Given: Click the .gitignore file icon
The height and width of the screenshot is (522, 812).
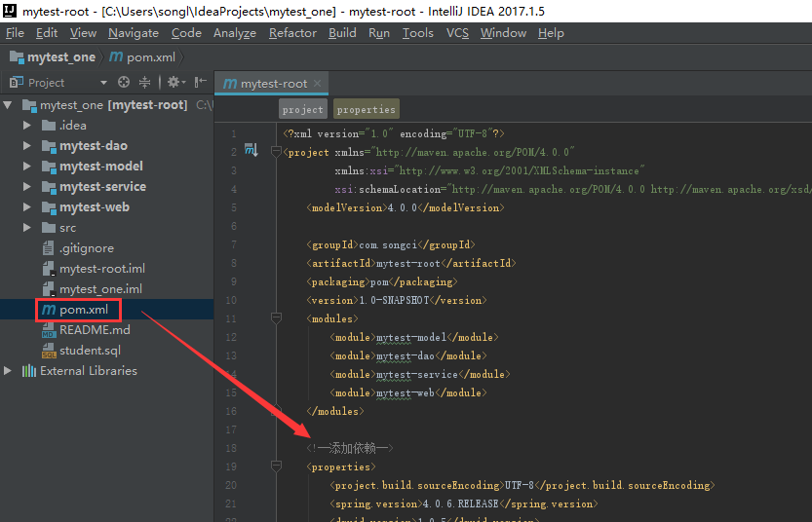Looking at the screenshot, I should coord(49,248).
